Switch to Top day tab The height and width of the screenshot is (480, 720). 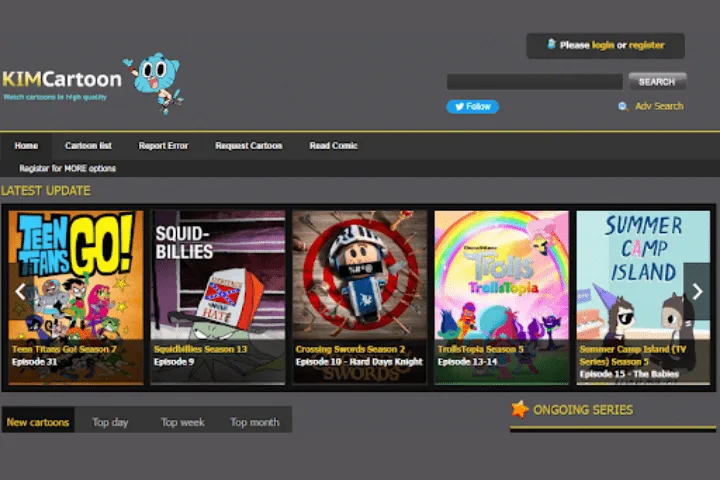tap(110, 422)
